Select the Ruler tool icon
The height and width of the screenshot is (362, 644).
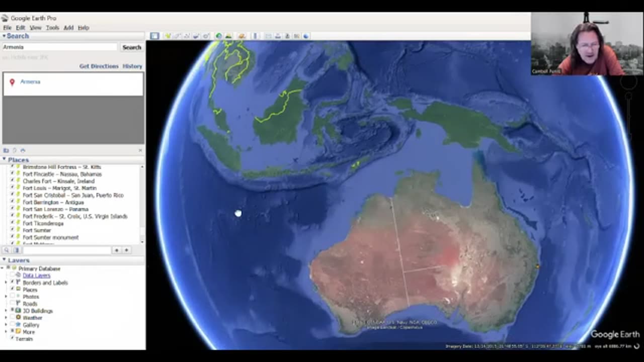256,36
